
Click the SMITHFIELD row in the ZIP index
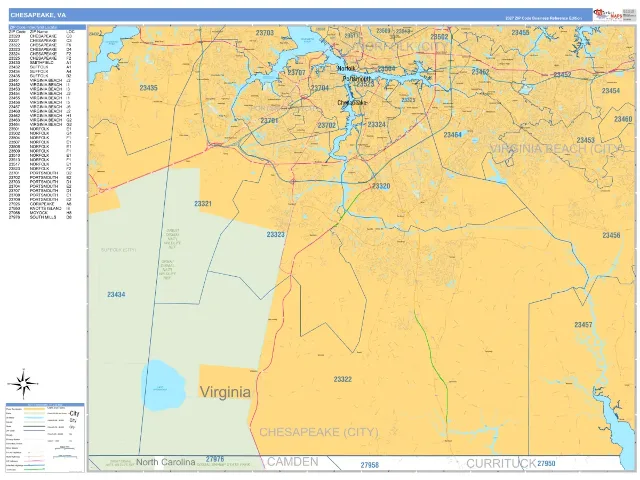(40, 63)
